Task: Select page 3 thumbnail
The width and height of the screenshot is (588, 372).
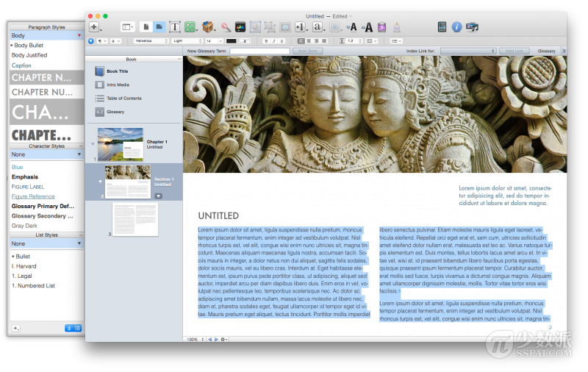Action: point(135,219)
